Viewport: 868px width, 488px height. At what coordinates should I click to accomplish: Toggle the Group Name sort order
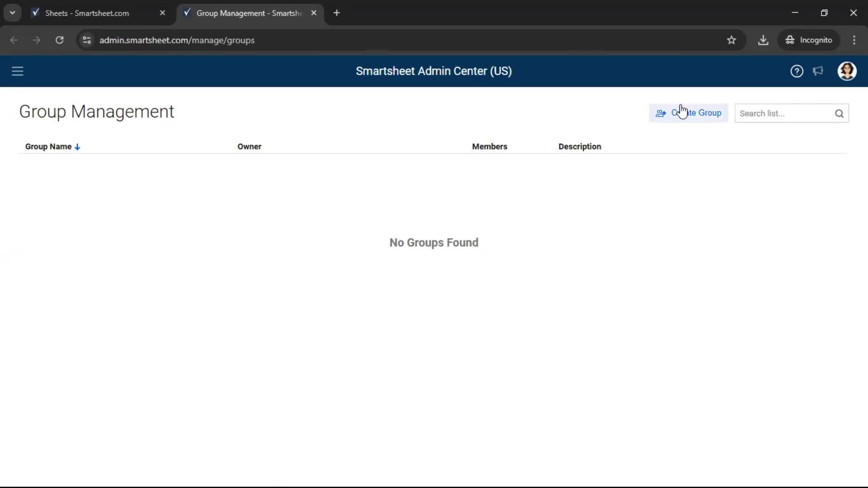pyautogui.click(x=77, y=146)
